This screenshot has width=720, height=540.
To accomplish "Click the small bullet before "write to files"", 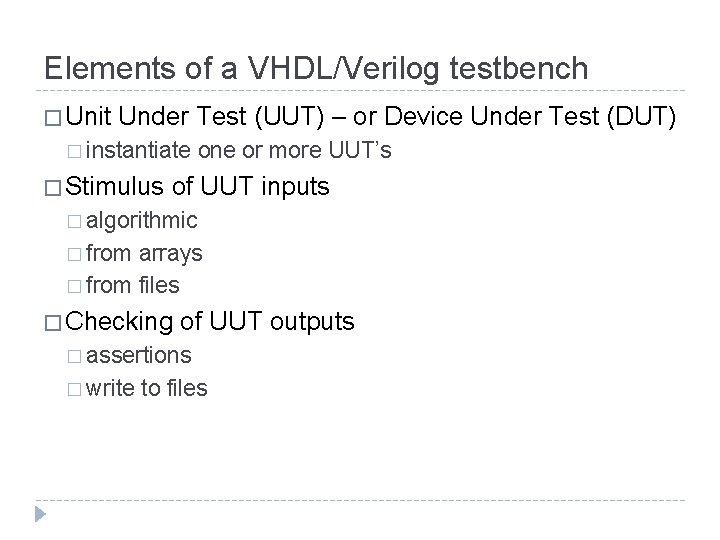I will tap(76, 388).
